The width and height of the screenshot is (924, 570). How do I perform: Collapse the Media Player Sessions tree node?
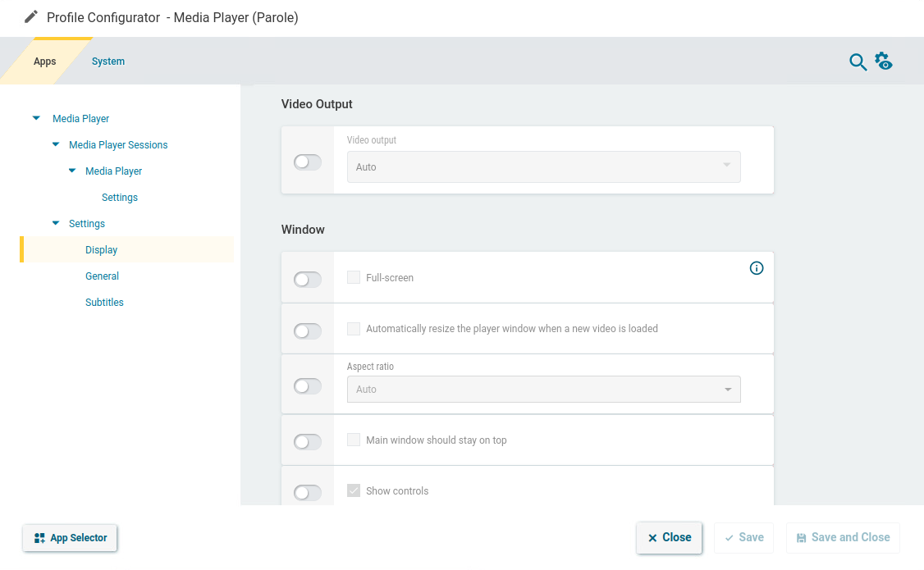pos(56,145)
